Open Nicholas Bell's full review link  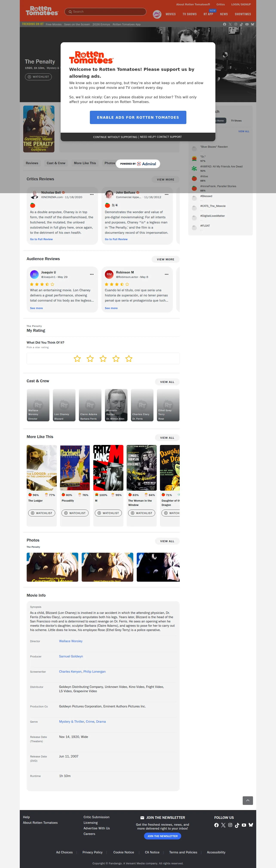(x=41, y=239)
